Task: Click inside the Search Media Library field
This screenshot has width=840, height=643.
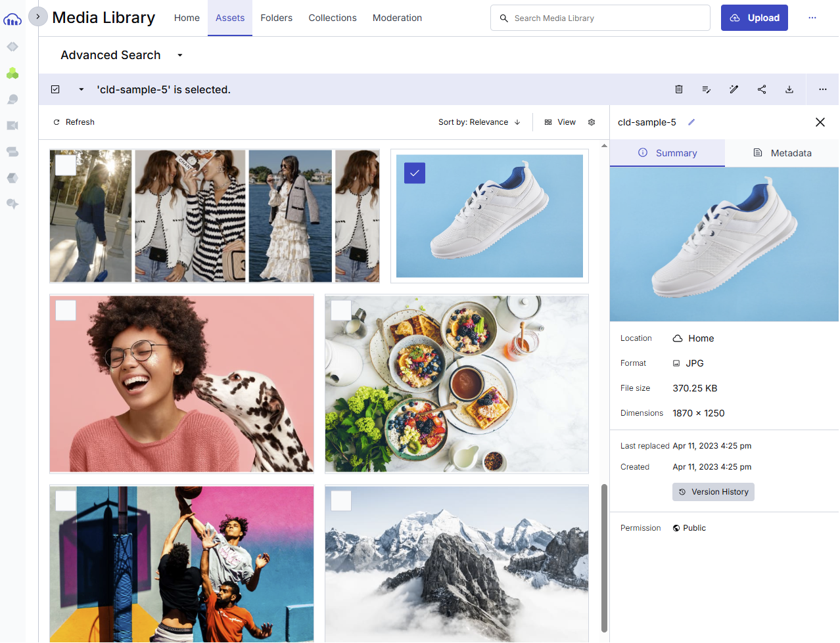Action: (599, 18)
